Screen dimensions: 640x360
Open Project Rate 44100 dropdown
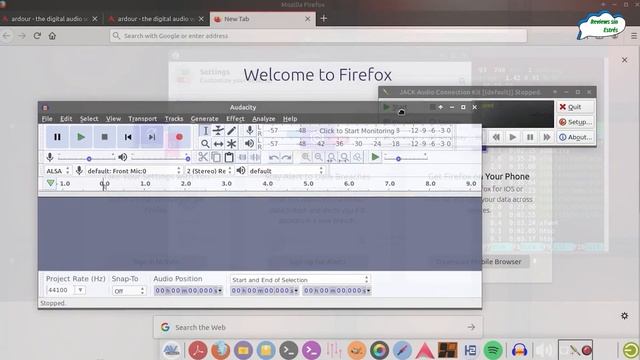coord(80,290)
